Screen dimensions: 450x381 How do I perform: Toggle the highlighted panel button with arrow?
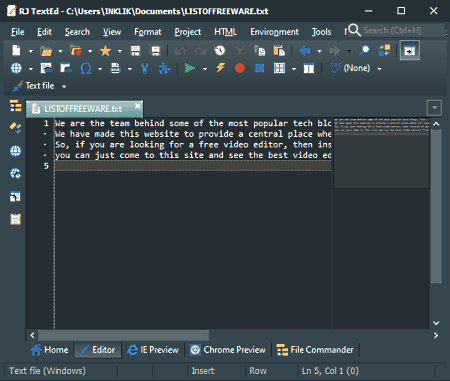click(410, 51)
